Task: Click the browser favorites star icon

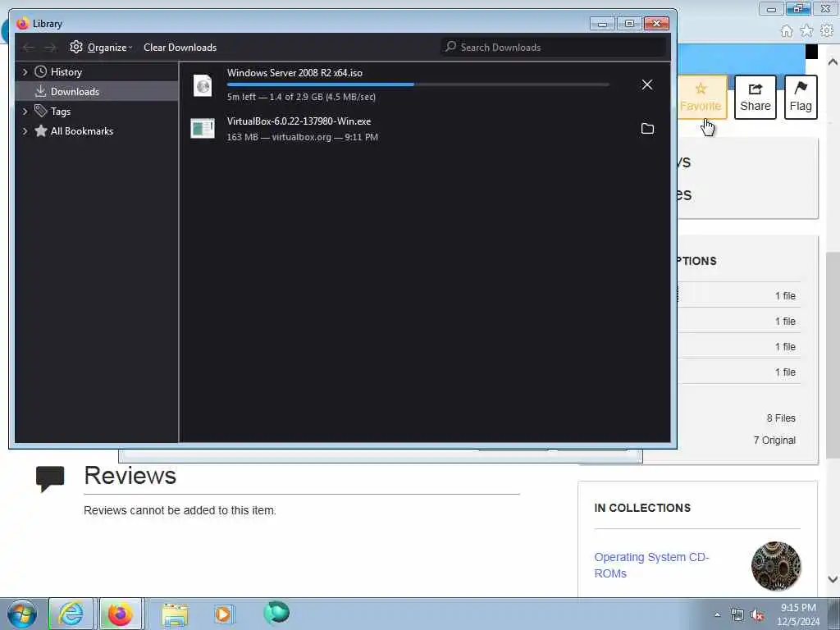Action: pyautogui.click(x=806, y=31)
